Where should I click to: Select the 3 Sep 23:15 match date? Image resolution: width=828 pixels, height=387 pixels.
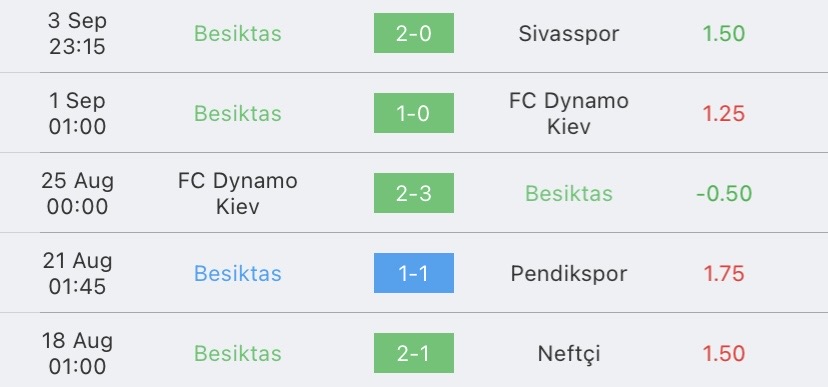tap(77, 33)
